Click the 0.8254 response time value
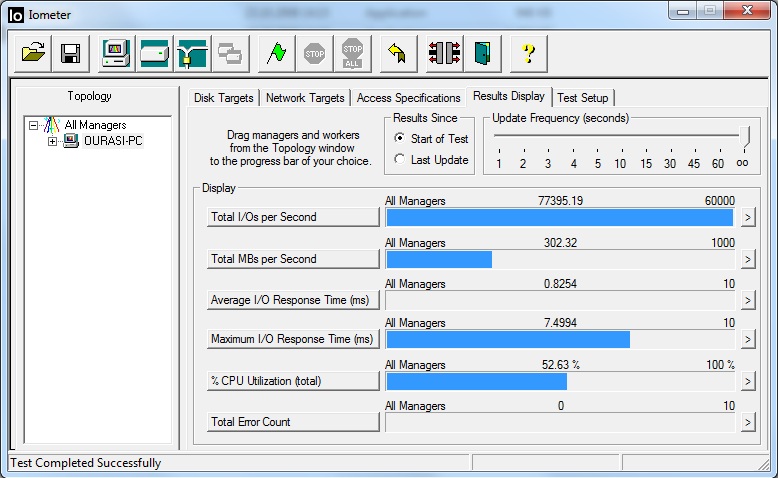 tap(560, 284)
